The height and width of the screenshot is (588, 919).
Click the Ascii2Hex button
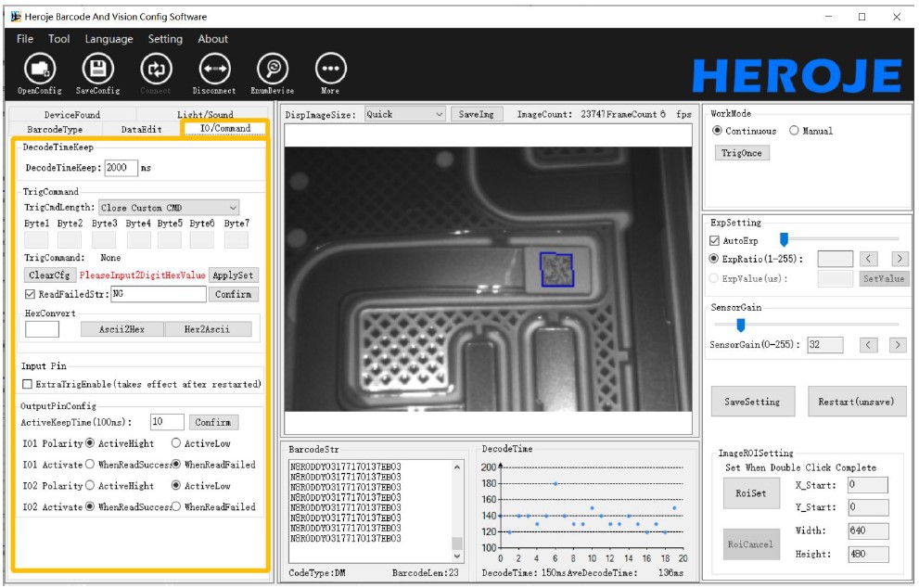tap(121, 329)
